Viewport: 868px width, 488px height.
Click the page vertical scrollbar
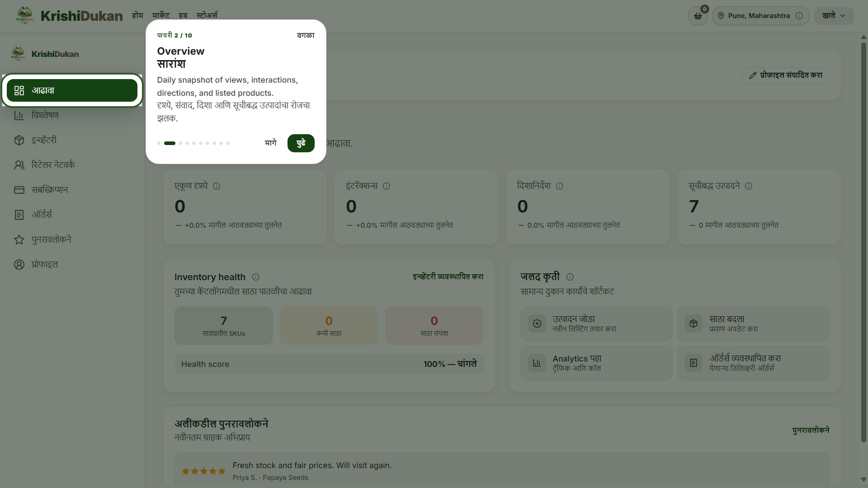[863, 242]
